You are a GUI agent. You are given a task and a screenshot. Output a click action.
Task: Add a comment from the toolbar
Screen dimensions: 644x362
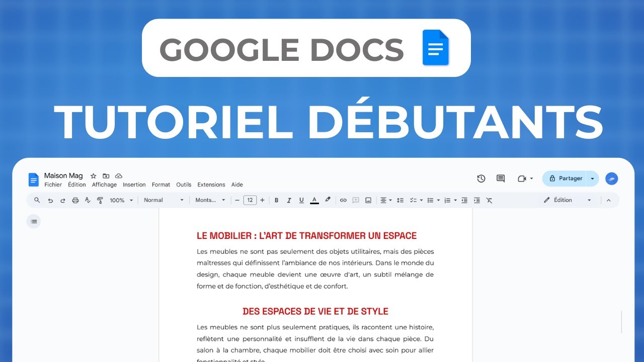click(356, 200)
